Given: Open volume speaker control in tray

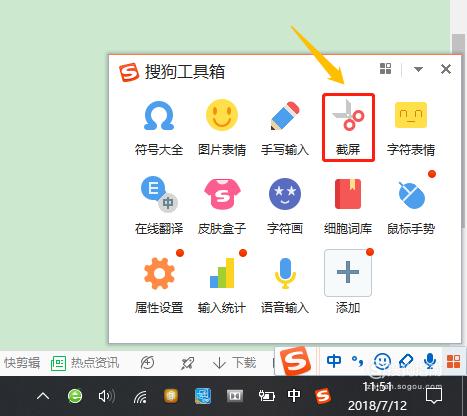Looking at the screenshot, I should pos(107,396).
